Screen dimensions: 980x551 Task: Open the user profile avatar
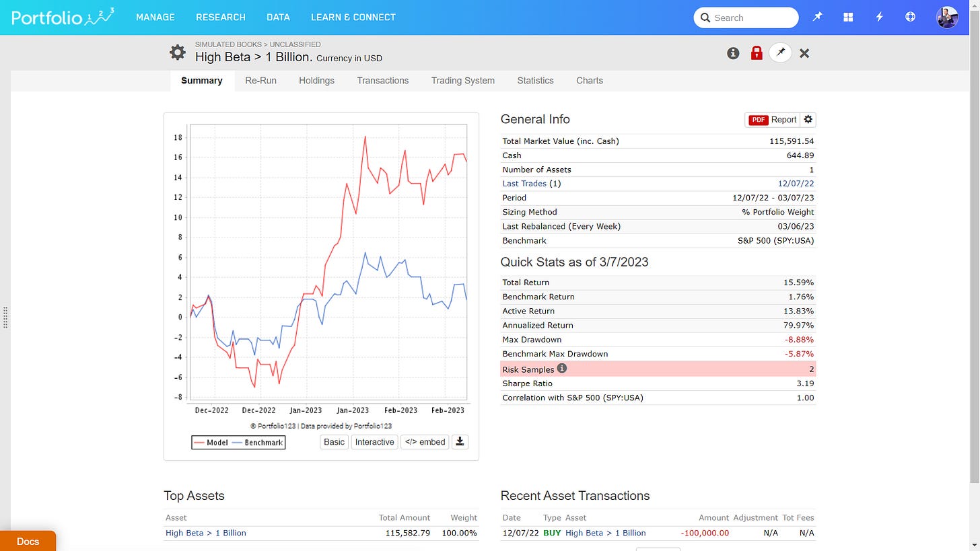pos(947,17)
